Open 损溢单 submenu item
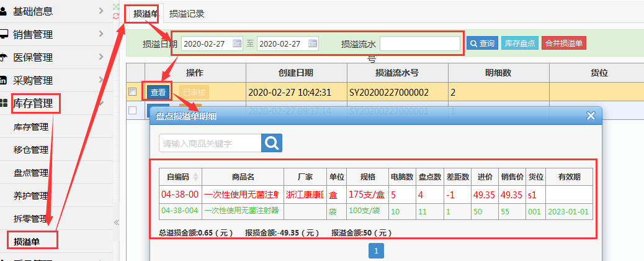Screen dimensions: 644x261 [27, 241]
